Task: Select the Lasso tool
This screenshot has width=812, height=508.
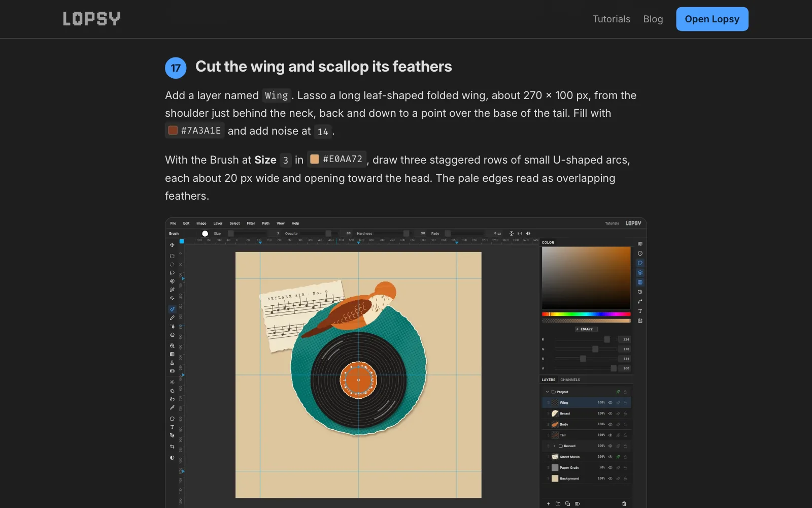Action: (x=172, y=273)
